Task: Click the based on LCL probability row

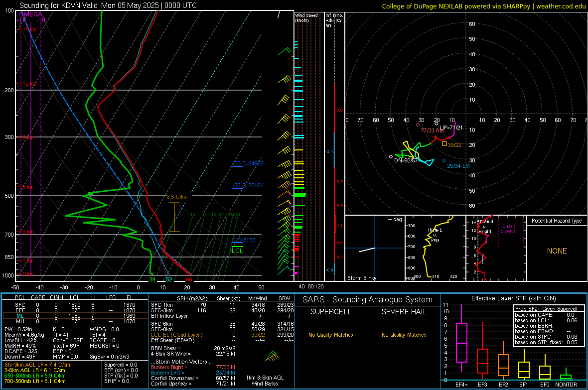Action: pyautogui.click(x=546, y=320)
